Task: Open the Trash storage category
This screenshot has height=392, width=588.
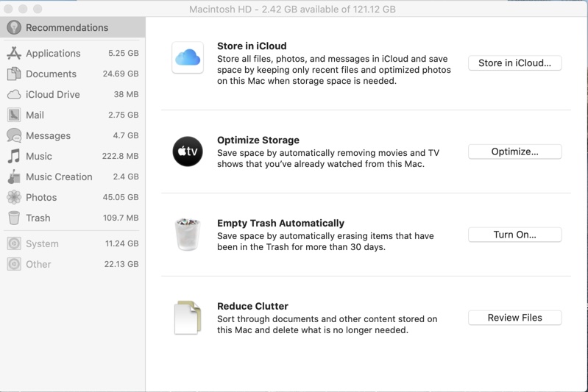Action: pyautogui.click(x=38, y=218)
